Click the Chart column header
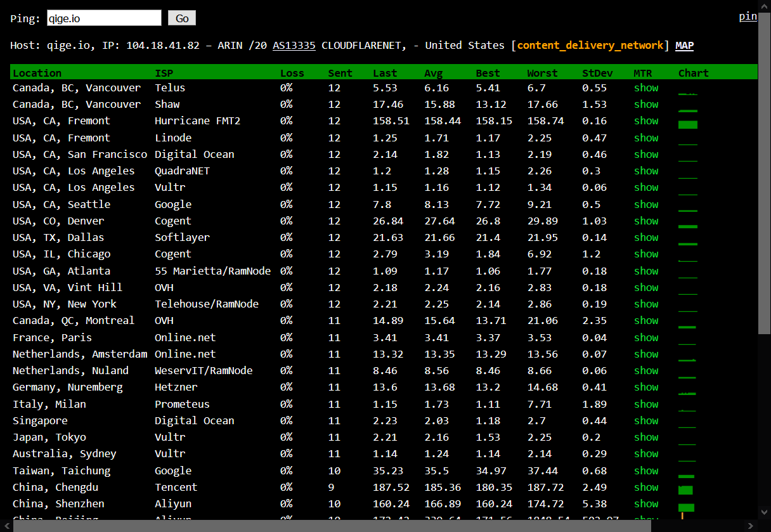Screen dimensions: 771x532 coord(694,73)
